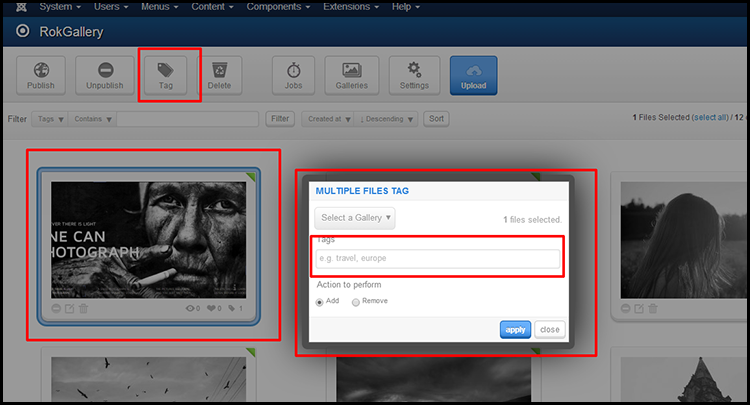Screen dimensions: 750x405
Task: Expand the Created at sort dropdown
Action: point(328,119)
